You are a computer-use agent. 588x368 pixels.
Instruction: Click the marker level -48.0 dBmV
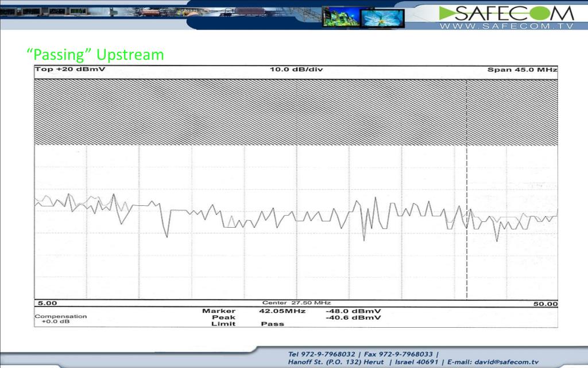(x=353, y=311)
